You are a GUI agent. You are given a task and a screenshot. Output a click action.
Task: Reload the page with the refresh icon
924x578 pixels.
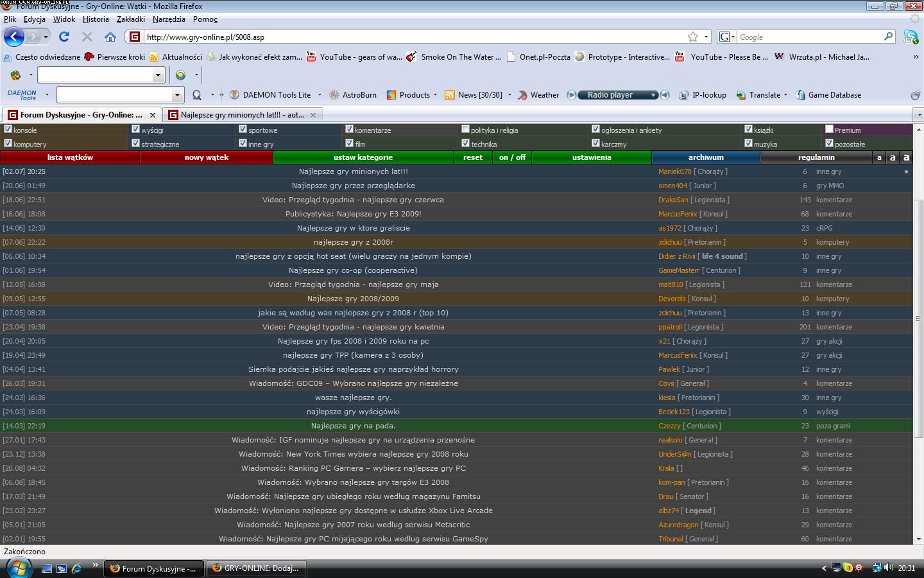coord(64,37)
